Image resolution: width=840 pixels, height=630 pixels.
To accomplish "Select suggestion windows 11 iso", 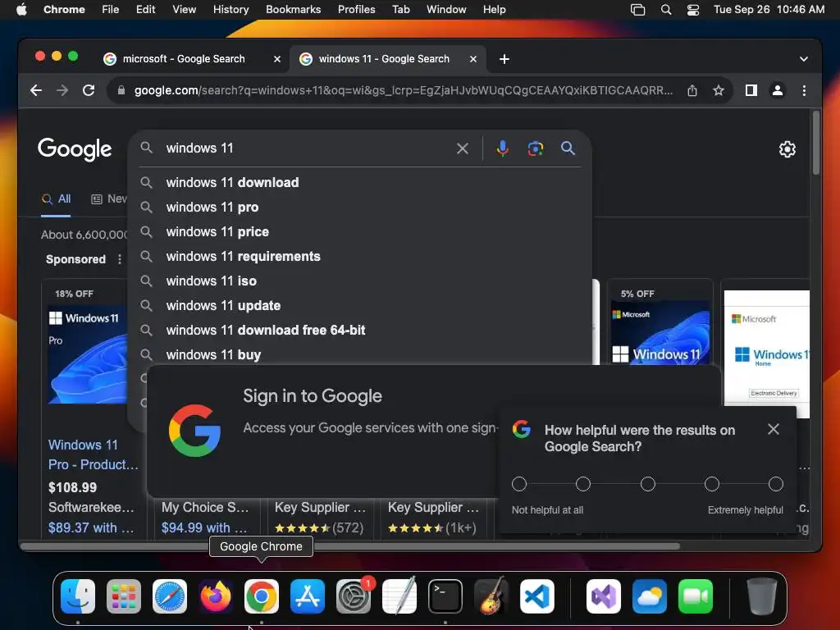I will 359,281.
